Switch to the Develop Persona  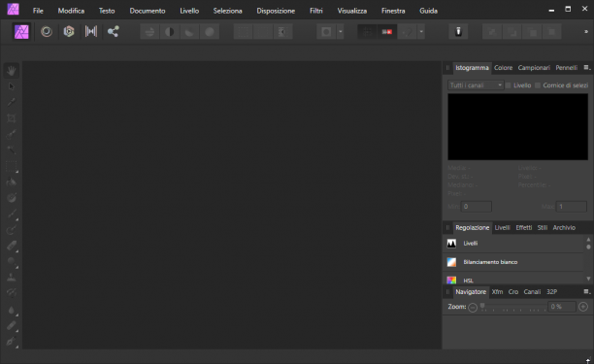pos(69,31)
